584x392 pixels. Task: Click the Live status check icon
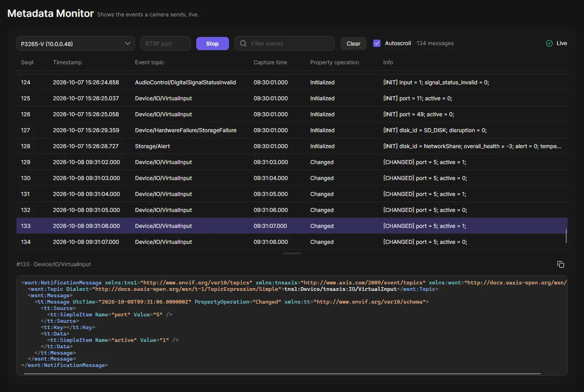click(549, 43)
